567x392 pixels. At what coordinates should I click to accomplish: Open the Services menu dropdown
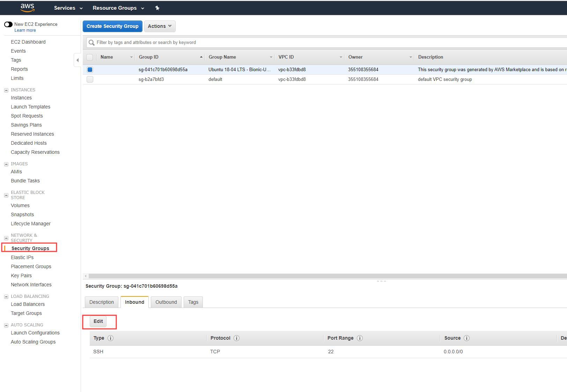tap(68, 8)
